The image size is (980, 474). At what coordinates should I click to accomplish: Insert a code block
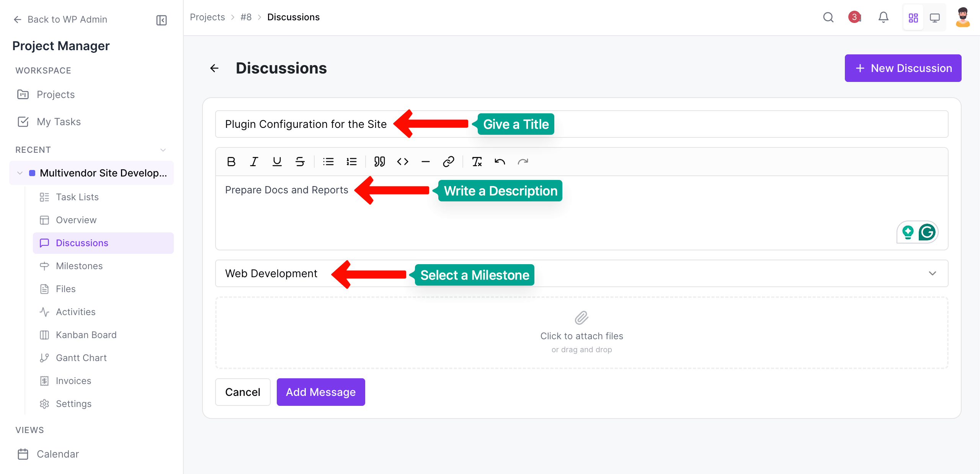pos(402,161)
